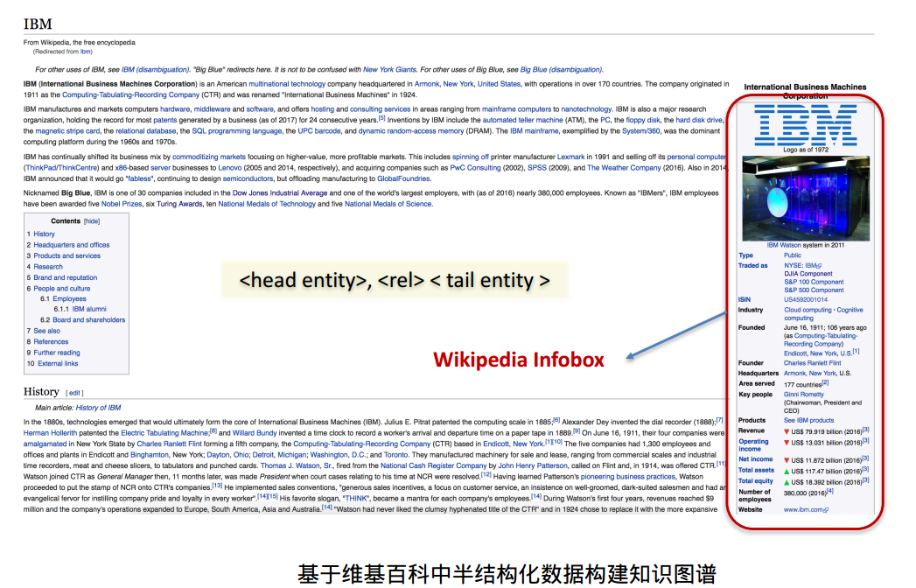This screenshot has height=588, width=916.
Task: Open 'Dow Jones Industrial Average' link
Action: tap(280, 193)
